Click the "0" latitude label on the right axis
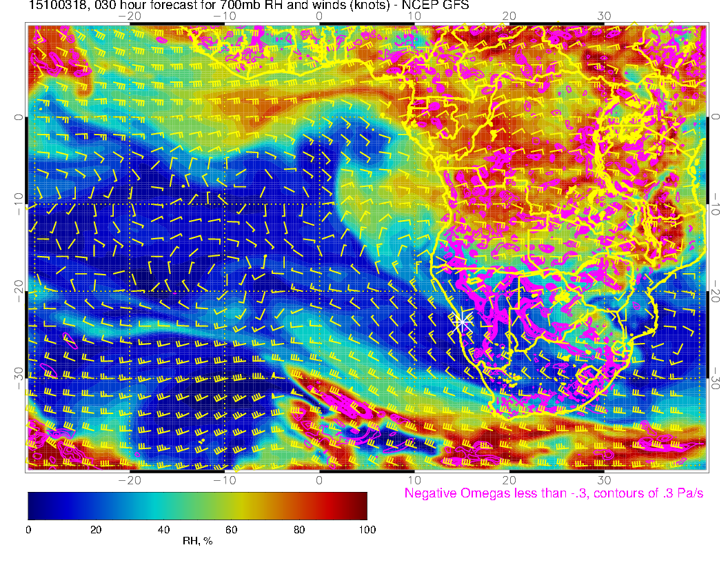The image size is (728, 563). click(x=716, y=117)
